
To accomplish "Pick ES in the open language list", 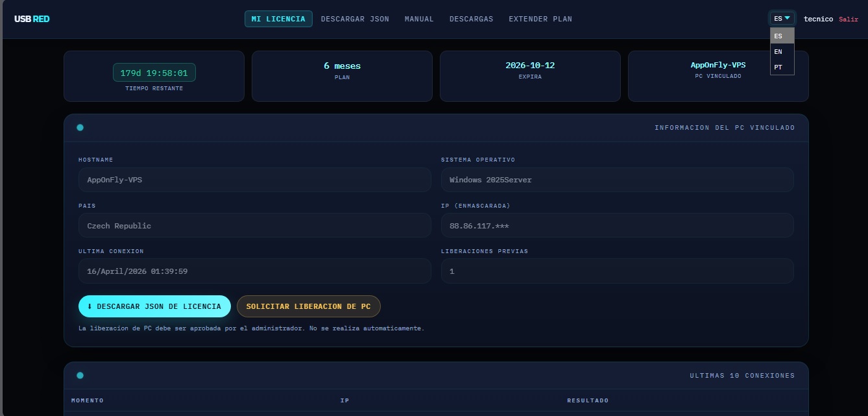I will point(778,36).
